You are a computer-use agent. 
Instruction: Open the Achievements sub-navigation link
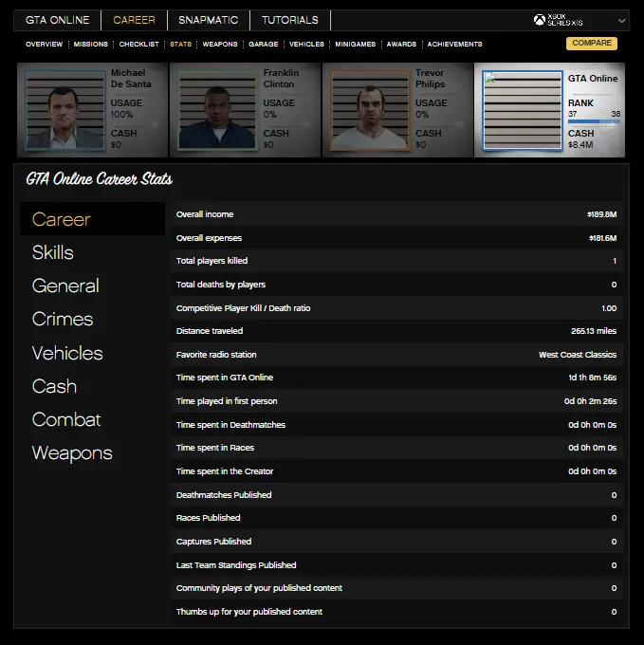point(454,44)
